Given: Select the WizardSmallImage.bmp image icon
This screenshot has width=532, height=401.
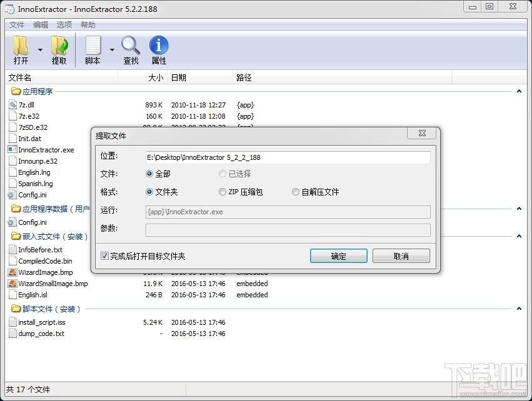Looking at the screenshot, I should pyautogui.click(x=13, y=284).
